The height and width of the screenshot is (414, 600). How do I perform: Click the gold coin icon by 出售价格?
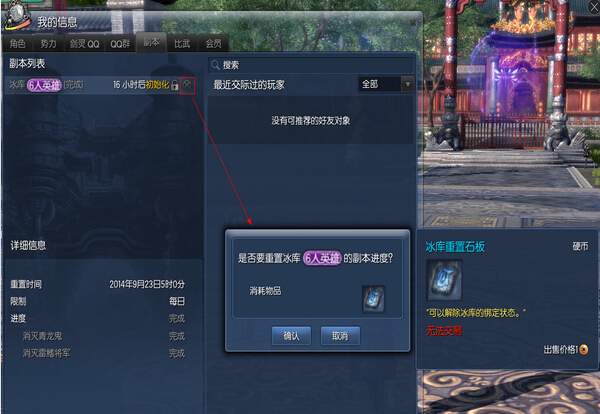(x=584, y=349)
